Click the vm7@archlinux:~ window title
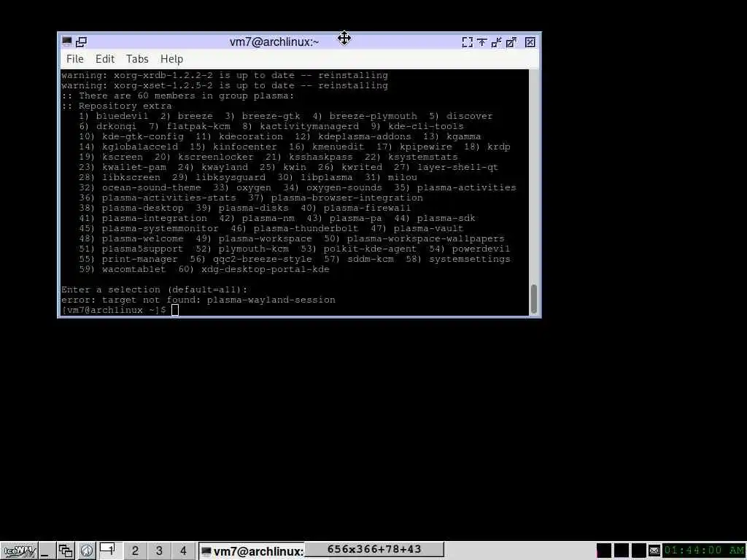This screenshot has height=560, width=747. click(274, 42)
